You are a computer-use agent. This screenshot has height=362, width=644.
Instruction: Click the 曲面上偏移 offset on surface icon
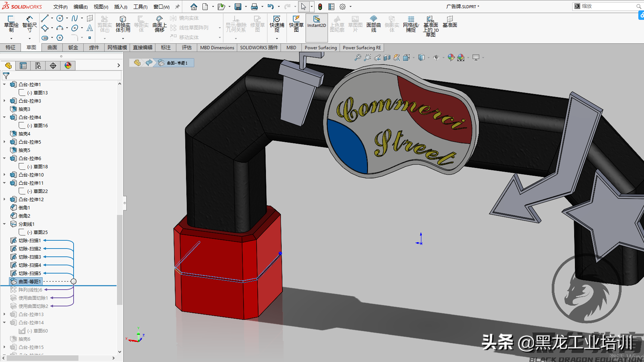(159, 24)
